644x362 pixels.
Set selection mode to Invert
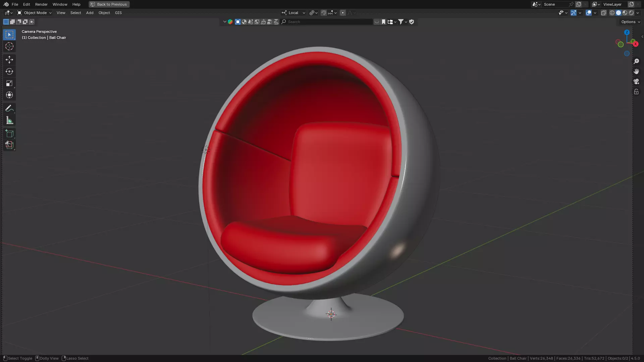pyautogui.click(x=25, y=22)
